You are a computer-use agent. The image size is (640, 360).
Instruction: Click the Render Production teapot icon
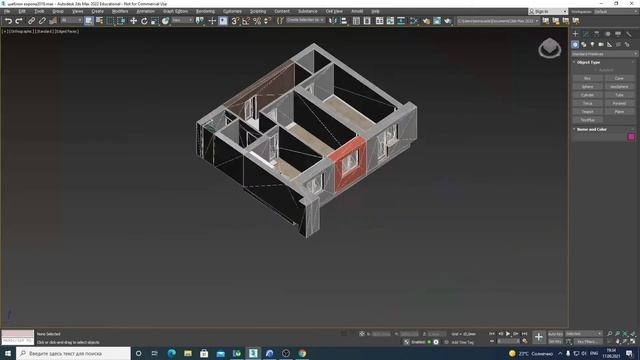click(x=448, y=21)
